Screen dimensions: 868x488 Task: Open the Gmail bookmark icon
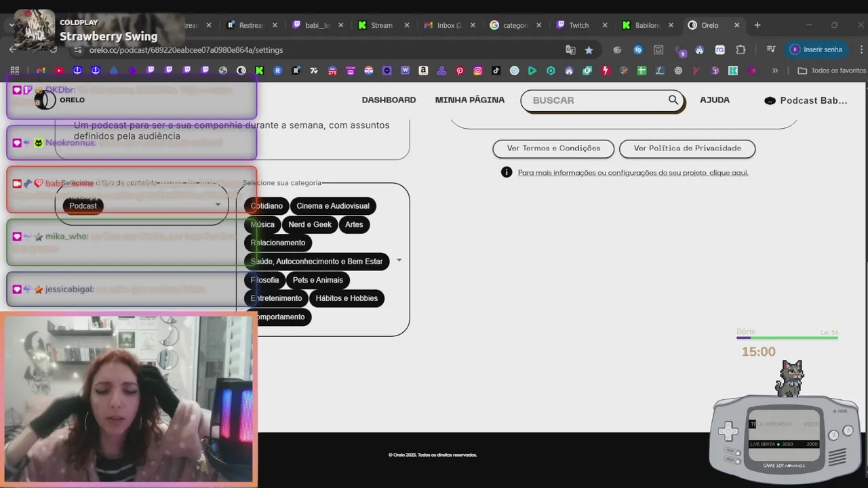41,70
